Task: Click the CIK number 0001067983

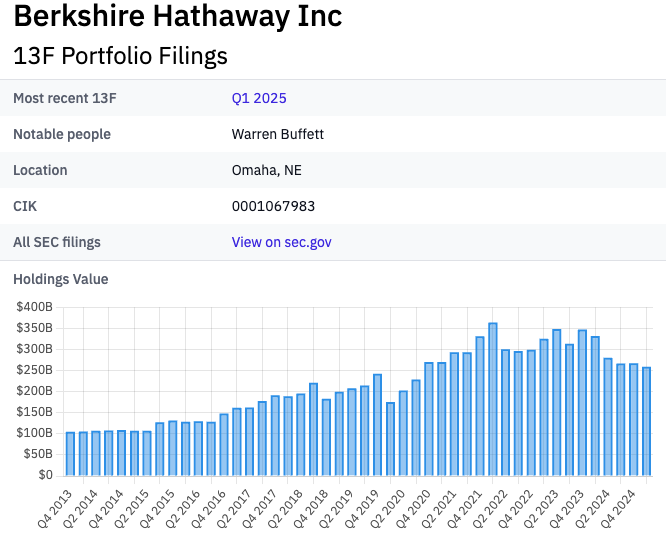Action: [x=274, y=206]
